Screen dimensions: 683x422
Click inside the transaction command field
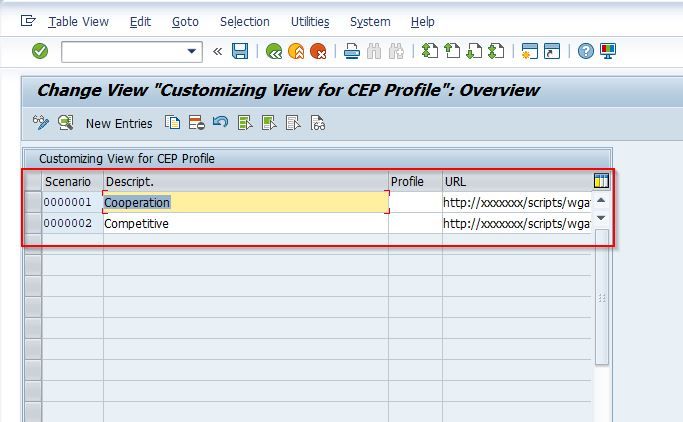click(124, 52)
